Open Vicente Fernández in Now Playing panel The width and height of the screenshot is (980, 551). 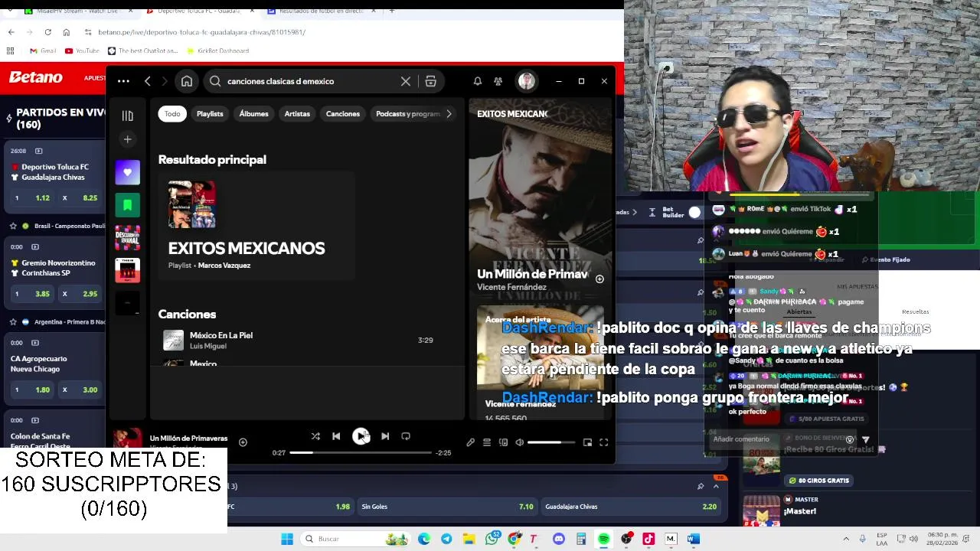[511, 287]
